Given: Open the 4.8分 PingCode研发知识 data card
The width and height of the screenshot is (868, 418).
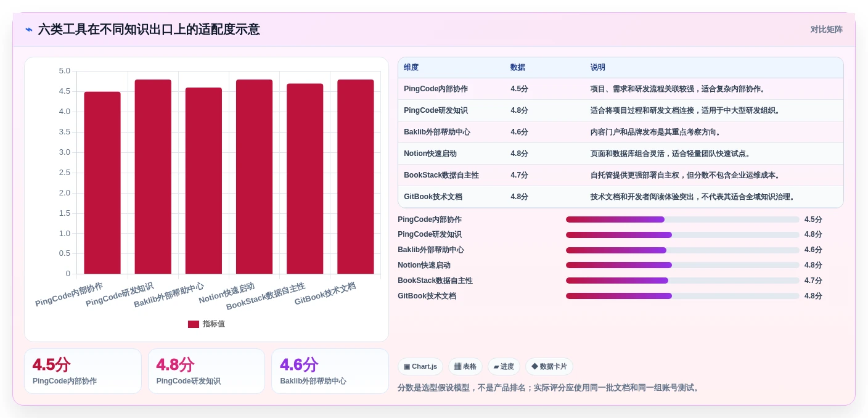Looking at the screenshot, I should coord(207,371).
